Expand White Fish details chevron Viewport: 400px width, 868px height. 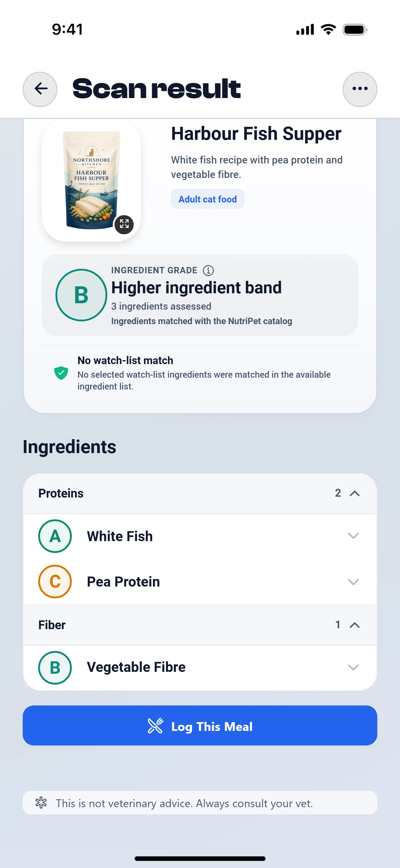coord(353,536)
